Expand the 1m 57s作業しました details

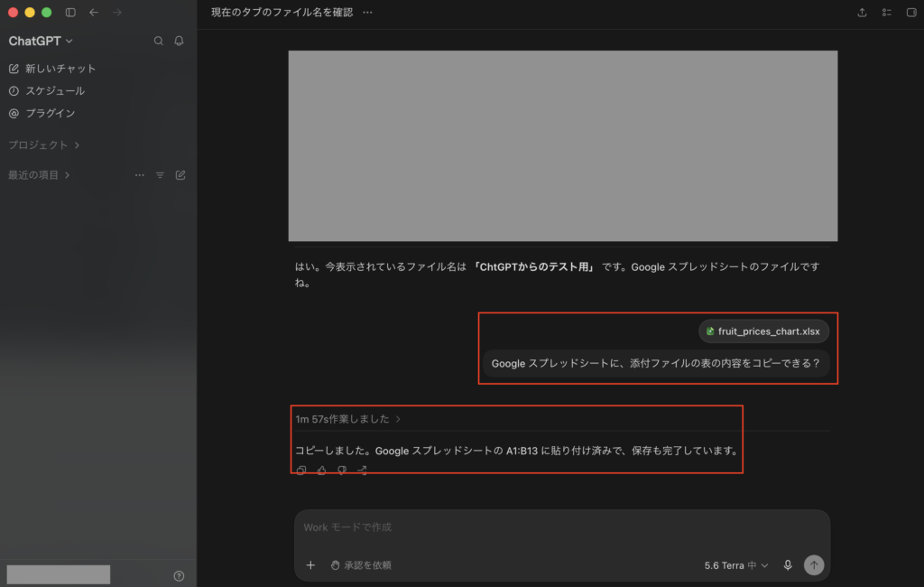(348, 419)
